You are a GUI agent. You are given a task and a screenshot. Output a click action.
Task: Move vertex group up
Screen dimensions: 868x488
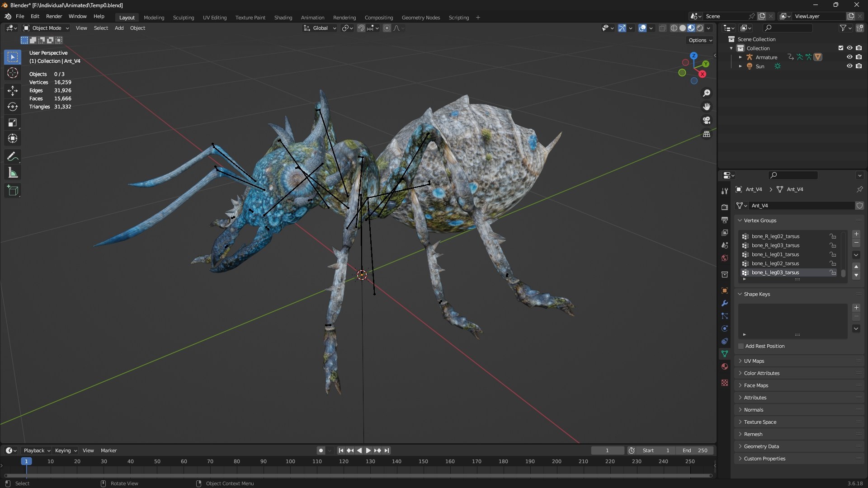856,267
